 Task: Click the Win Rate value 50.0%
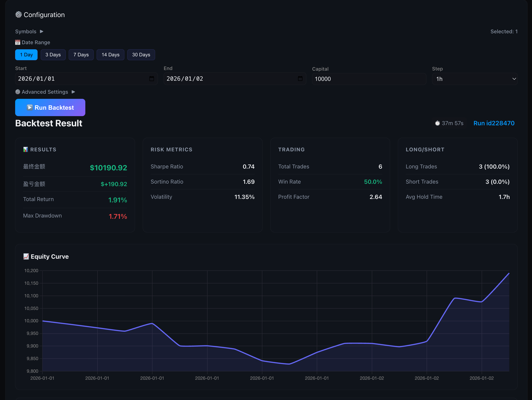373,182
